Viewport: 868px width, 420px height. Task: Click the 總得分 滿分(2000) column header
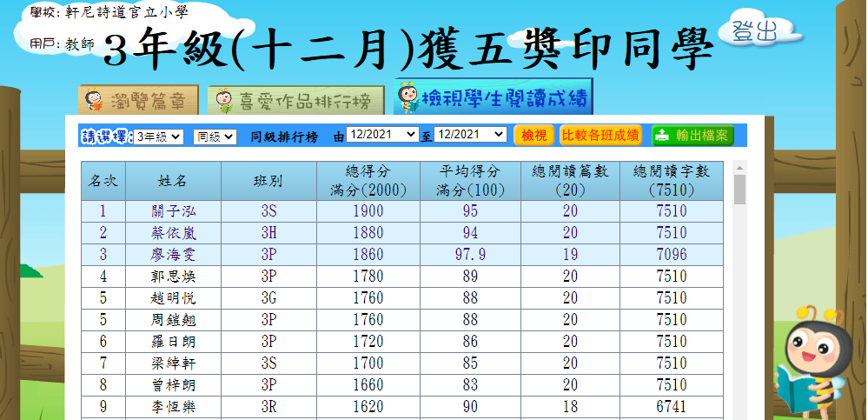point(368,181)
